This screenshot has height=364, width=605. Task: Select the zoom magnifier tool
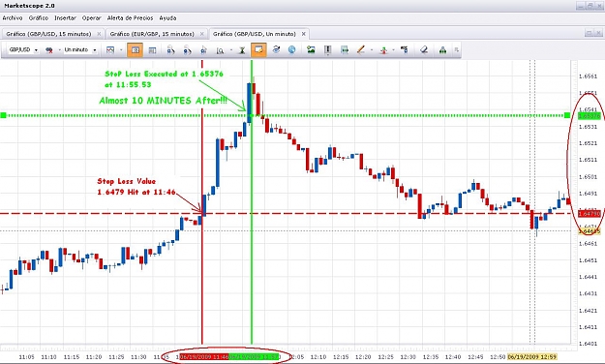click(x=220, y=50)
